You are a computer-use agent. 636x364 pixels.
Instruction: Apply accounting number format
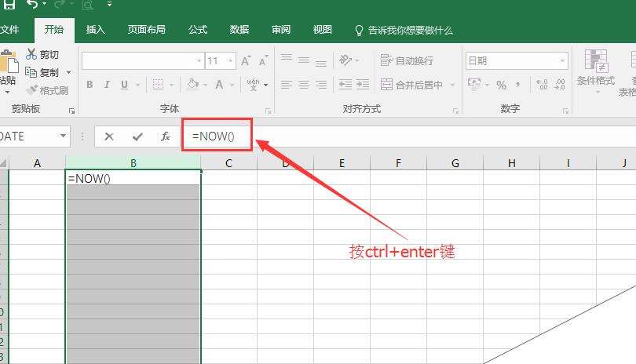pos(473,84)
